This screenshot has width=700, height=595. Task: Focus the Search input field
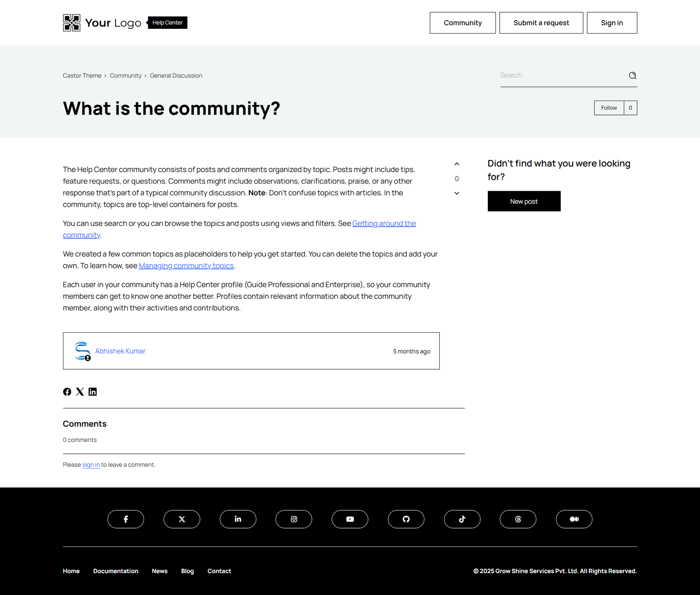click(x=563, y=76)
